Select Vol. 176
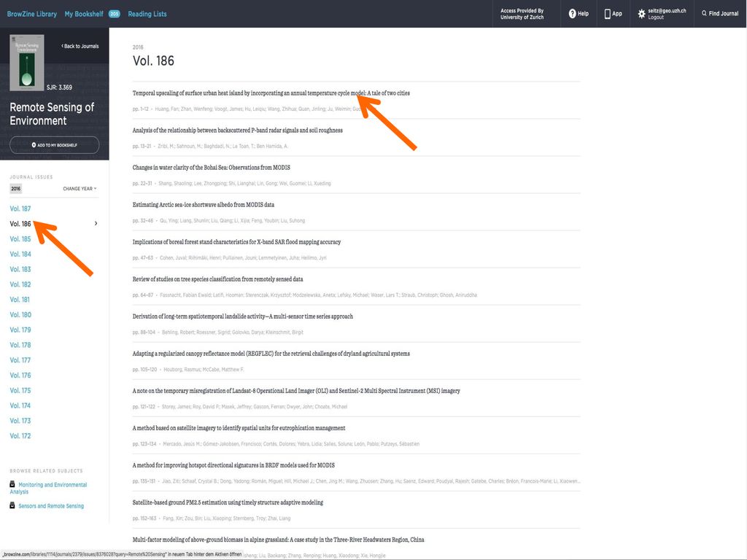Viewport: 747px width, 560px height. click(20, 376)
